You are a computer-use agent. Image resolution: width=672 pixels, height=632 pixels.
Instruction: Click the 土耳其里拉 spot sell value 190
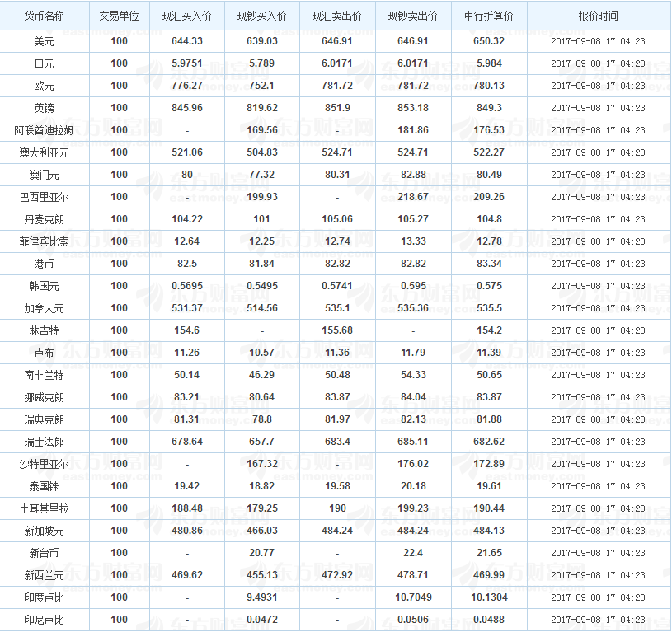tap(337, 508)
